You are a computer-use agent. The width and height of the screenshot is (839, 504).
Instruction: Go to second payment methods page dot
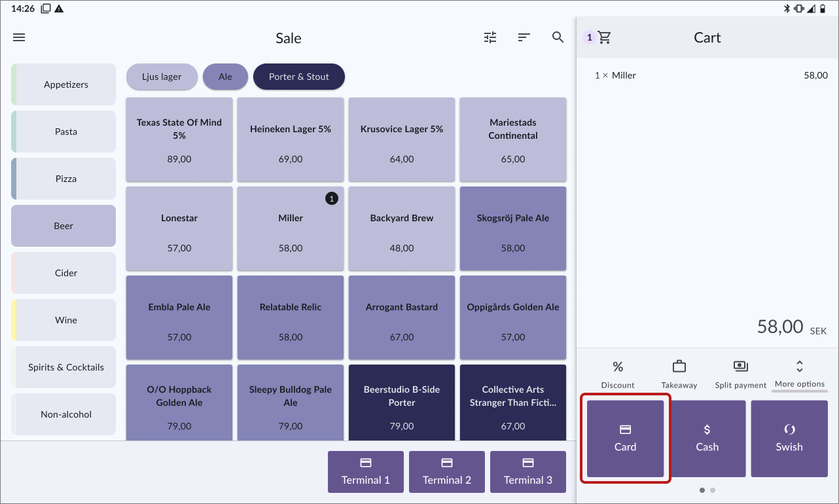pyautogui.click(x=713, y=490)
